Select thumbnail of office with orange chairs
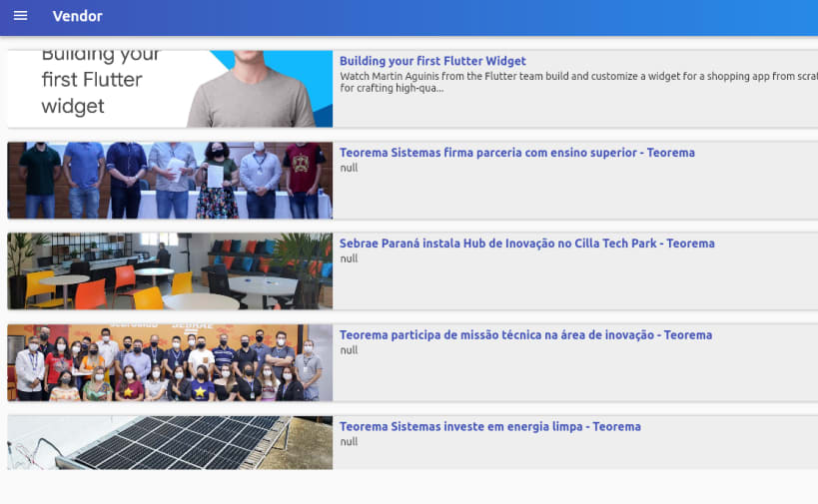This screenshot has height=504, width=818. [x=170, y=271]
